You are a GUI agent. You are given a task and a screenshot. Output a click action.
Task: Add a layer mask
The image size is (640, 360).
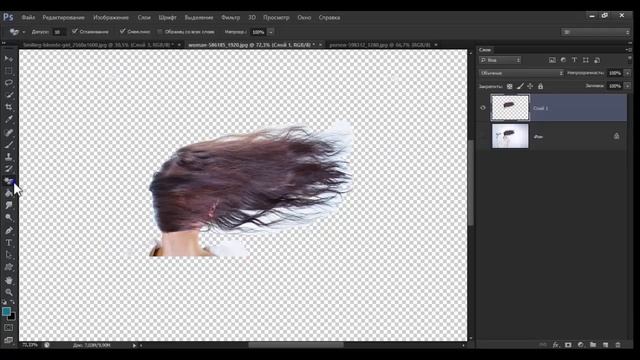click(568, 345)
